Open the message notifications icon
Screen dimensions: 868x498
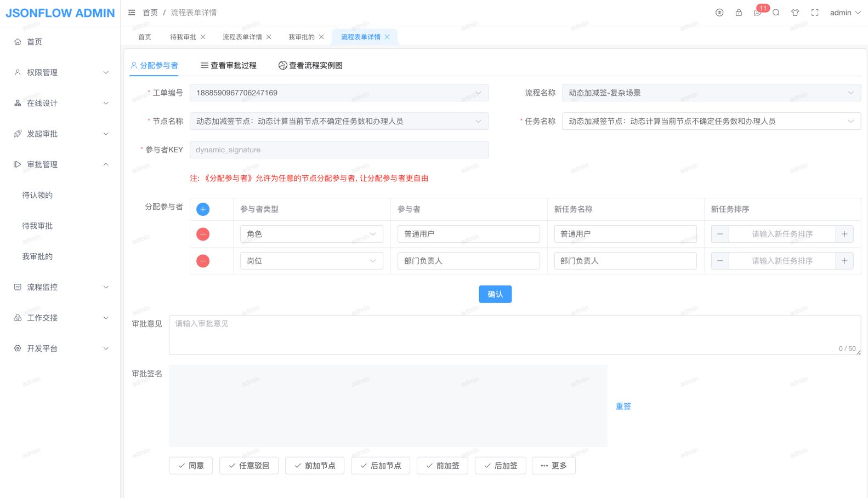(x=757, y=13)
